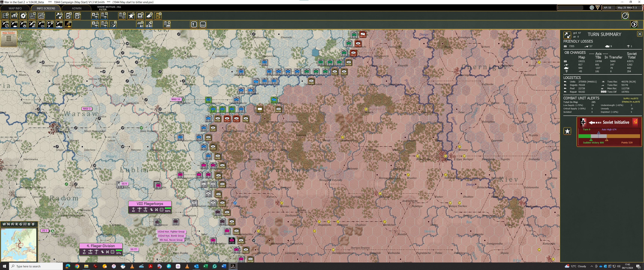
Task: Open Windows Start menu
Action: 4,266
